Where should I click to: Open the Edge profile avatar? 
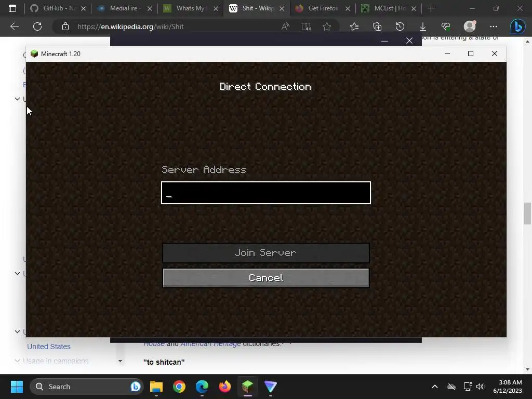[470, 26]
